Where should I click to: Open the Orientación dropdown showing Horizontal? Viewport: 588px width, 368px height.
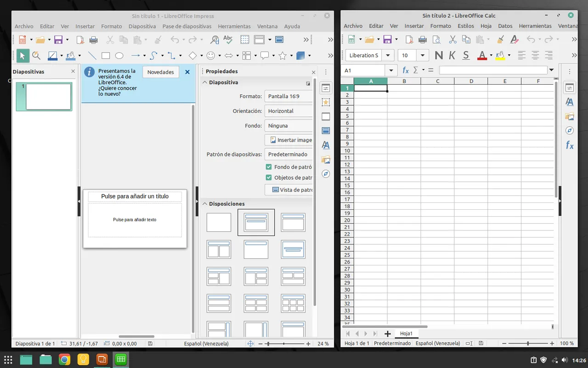pos(288,111)
